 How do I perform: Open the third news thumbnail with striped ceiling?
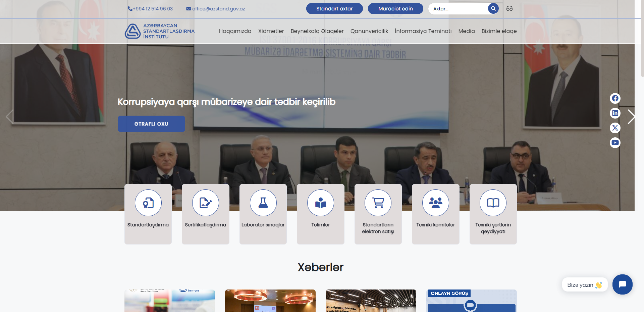click(371, 301)
